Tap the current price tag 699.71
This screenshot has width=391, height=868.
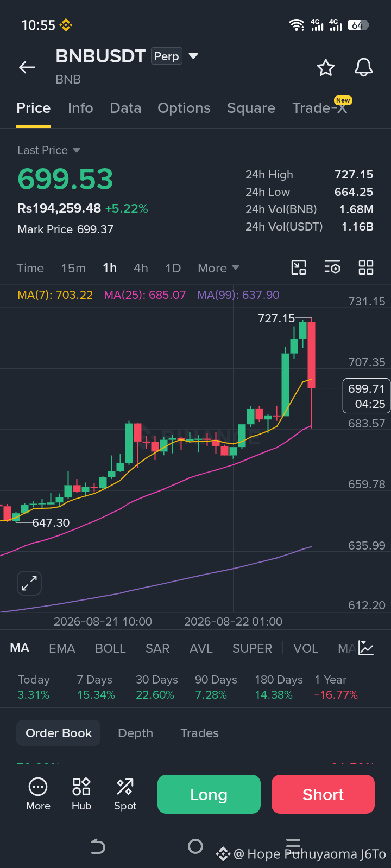click(x=367, y=396)
